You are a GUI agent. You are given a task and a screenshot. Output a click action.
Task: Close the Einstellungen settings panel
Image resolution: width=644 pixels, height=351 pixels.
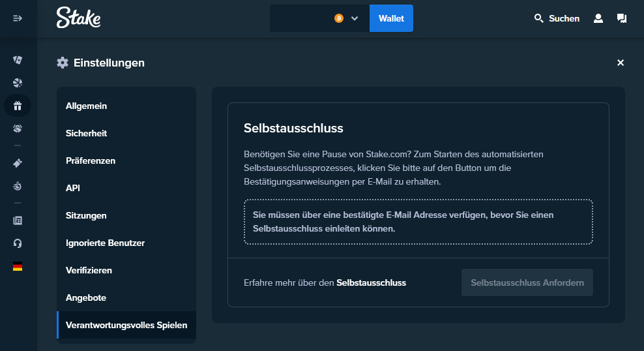621,63
